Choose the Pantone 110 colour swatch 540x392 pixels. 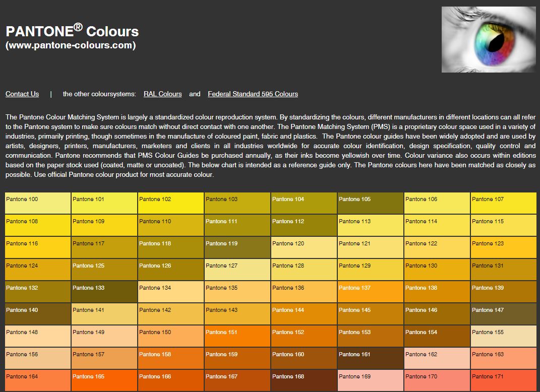tap(171, 225)
